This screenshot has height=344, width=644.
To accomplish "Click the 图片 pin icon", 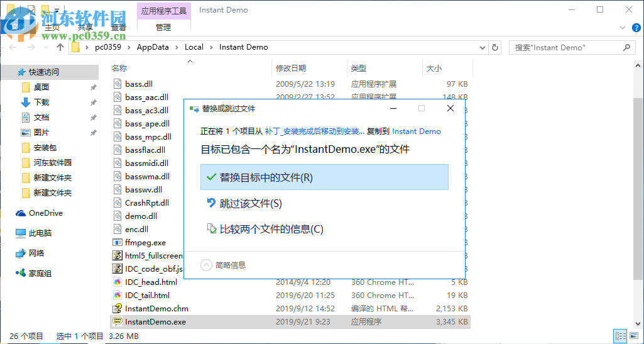I will click(x=94, y=133).
